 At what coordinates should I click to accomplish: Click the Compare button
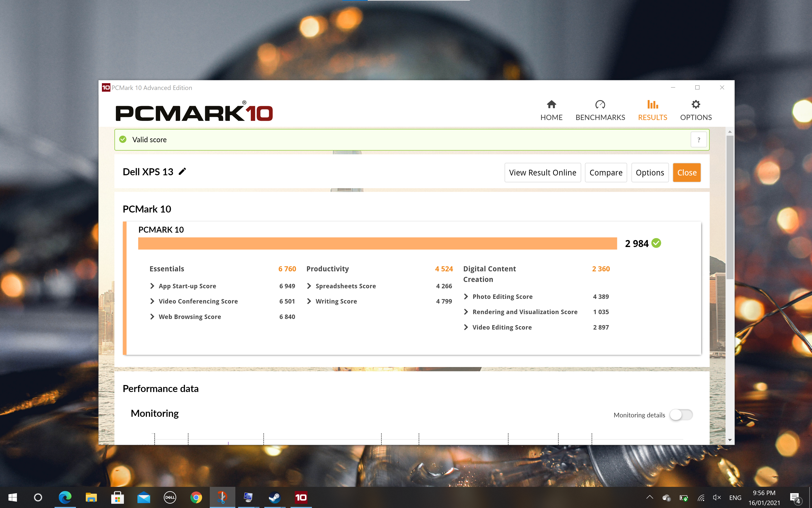(606, 173)
